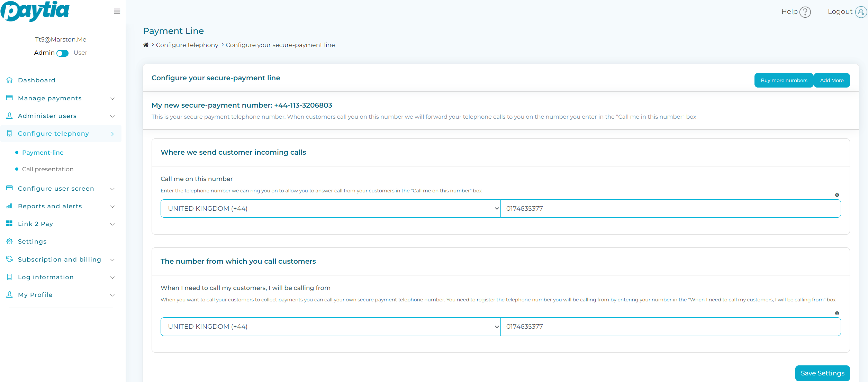Image resolution: width=868 pixels, height=382 pixels.
Task: Select Payment-line submenu item
Action: tap(43, 153)
